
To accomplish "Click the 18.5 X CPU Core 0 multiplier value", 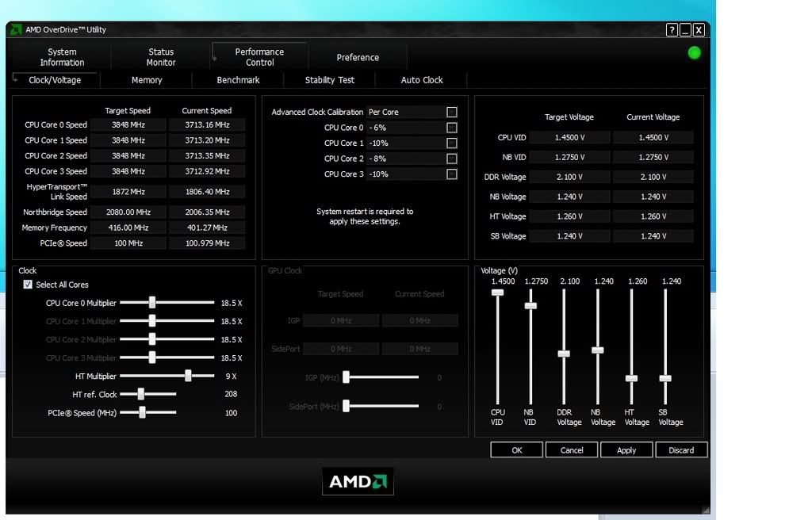I will point(232,303).
